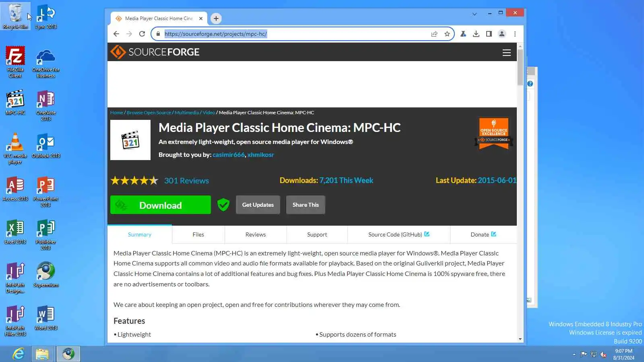Toggle the browser side panel

click(x=489, y=34)
